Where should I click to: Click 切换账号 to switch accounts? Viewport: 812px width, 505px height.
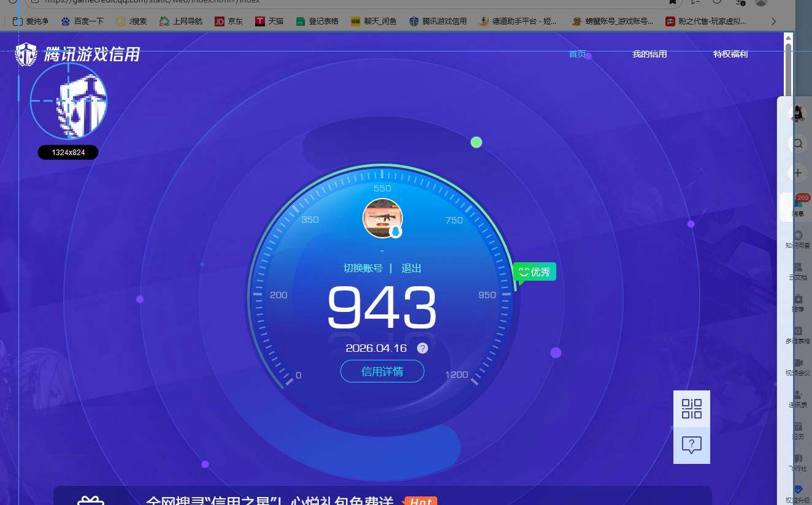point(363,268)
